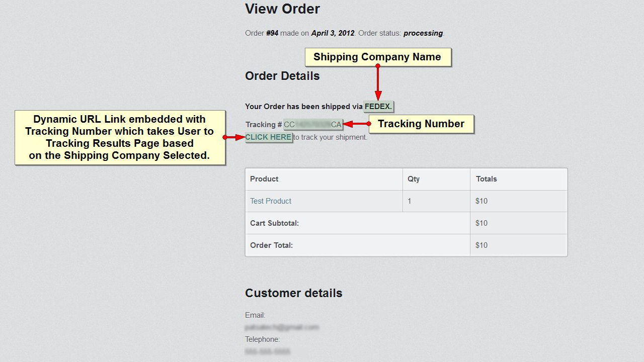This screenshot has width=644, height=362.
Task: Click the blurred telephone number
Action: coord(268,351)
